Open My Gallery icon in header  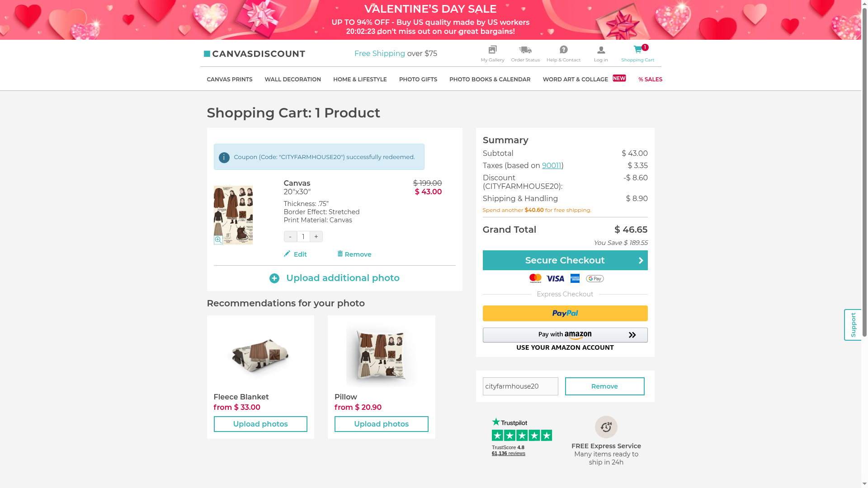click(492, 50)
